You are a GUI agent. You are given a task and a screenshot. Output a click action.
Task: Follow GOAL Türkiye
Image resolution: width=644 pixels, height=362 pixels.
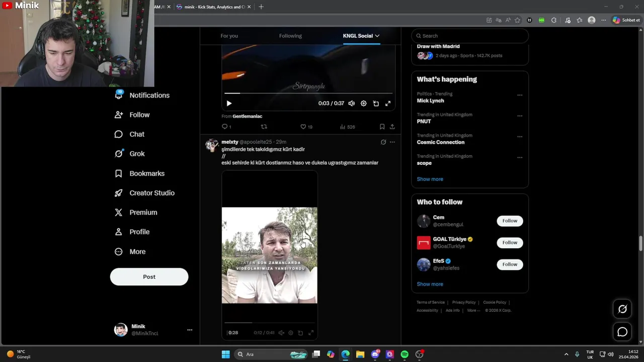510,242
